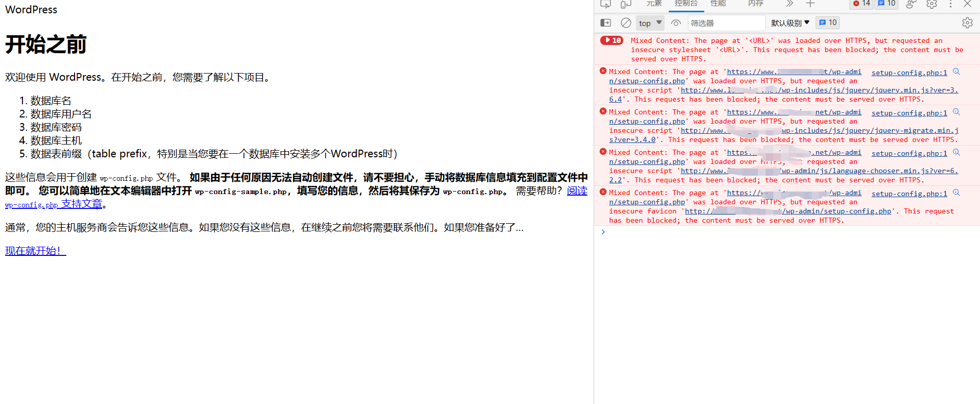
Task: Expand the grouped 10 mixed content errors
Action: (611, 40)
